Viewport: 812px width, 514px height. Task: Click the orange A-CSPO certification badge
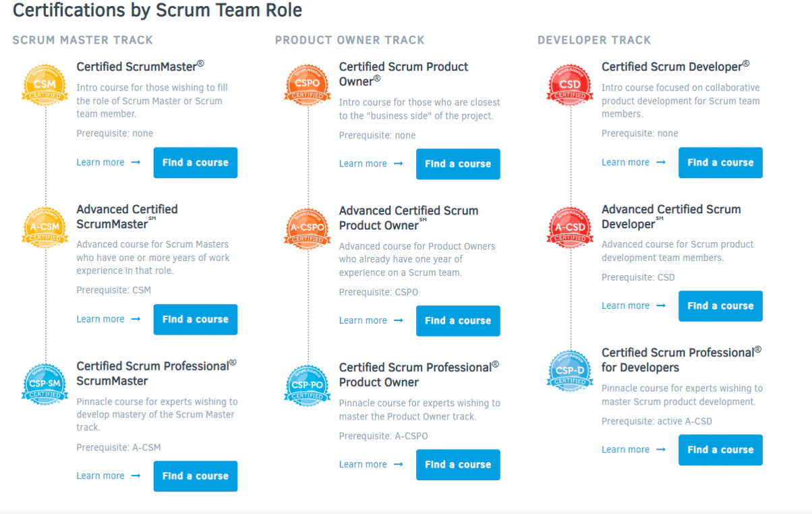click(308, 230)
